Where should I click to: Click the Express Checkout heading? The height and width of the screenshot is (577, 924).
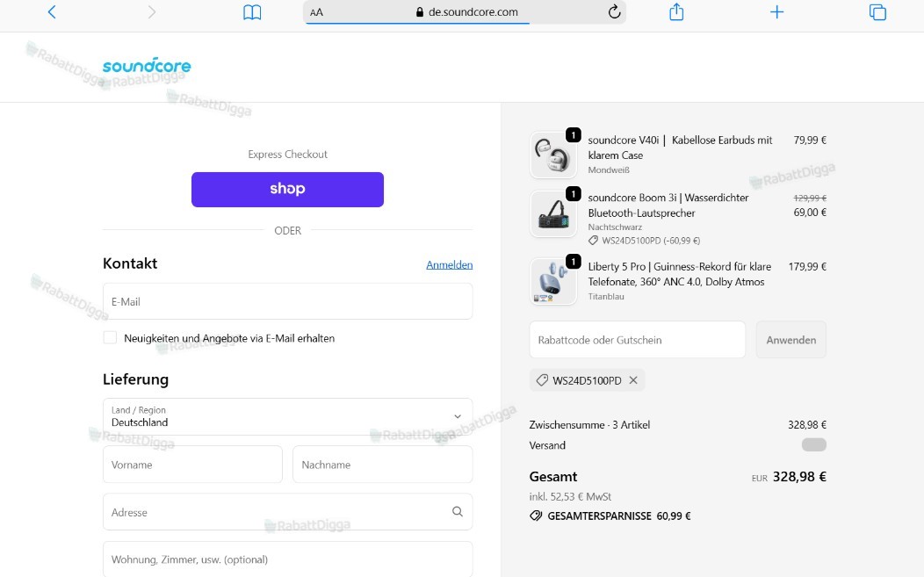click(287, 154)
